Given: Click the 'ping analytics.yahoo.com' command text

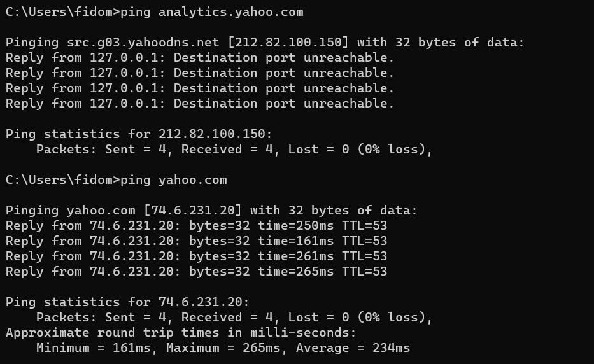Looking at the screenshot, I should click(212, 12).
